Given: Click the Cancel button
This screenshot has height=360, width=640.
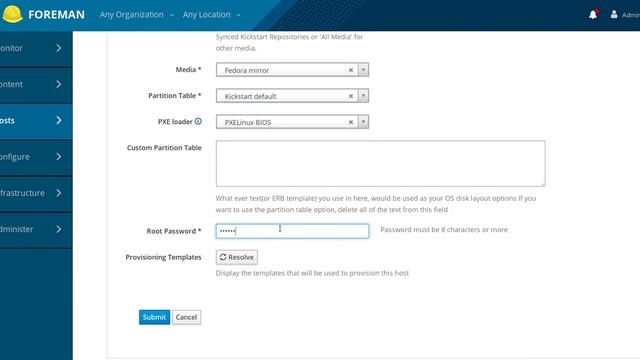Looking at the screenshot, I should tap(186, 317).
